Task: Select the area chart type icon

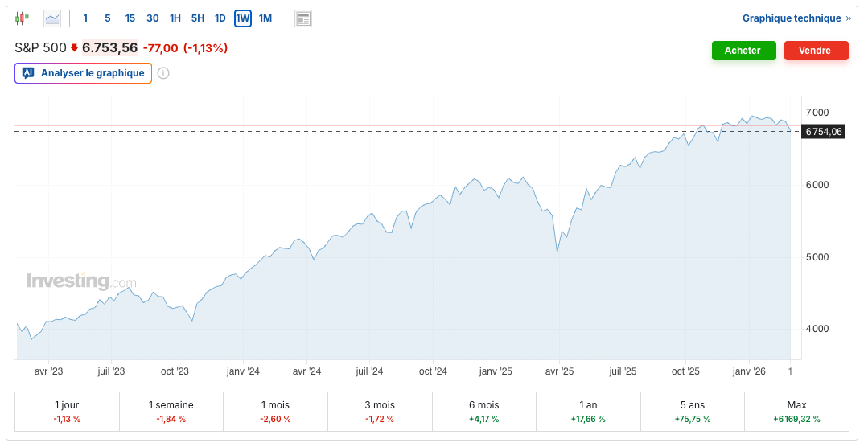Action: coord(52,18)
